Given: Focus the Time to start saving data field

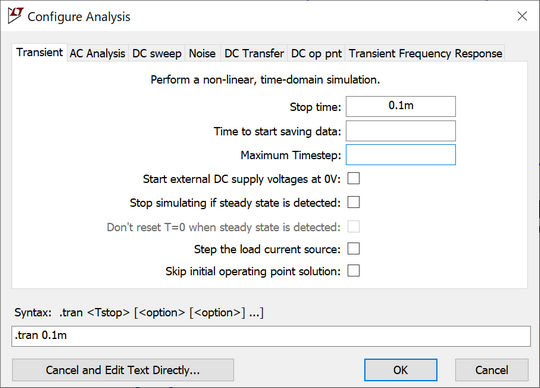Looking at the screenshot, I should 401,131.
